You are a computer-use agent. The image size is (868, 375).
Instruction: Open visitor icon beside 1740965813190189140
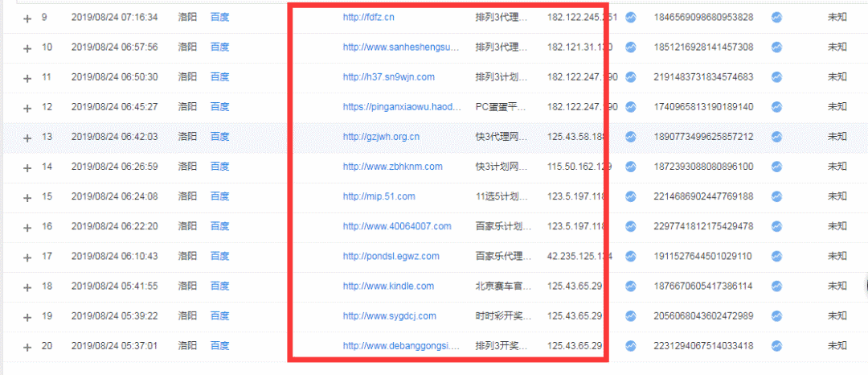click(x=776, y=106)
